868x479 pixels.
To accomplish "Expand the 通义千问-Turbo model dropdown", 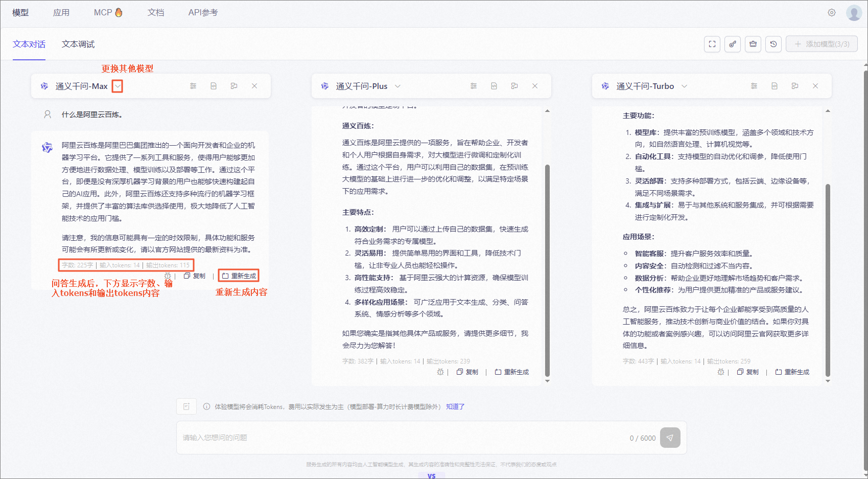I will pos(684,86).
